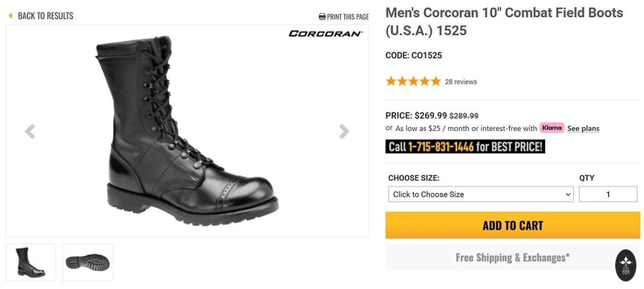The image size is (644, 289).
Task: Open the round black widget icon
Action: coord(626,265)
